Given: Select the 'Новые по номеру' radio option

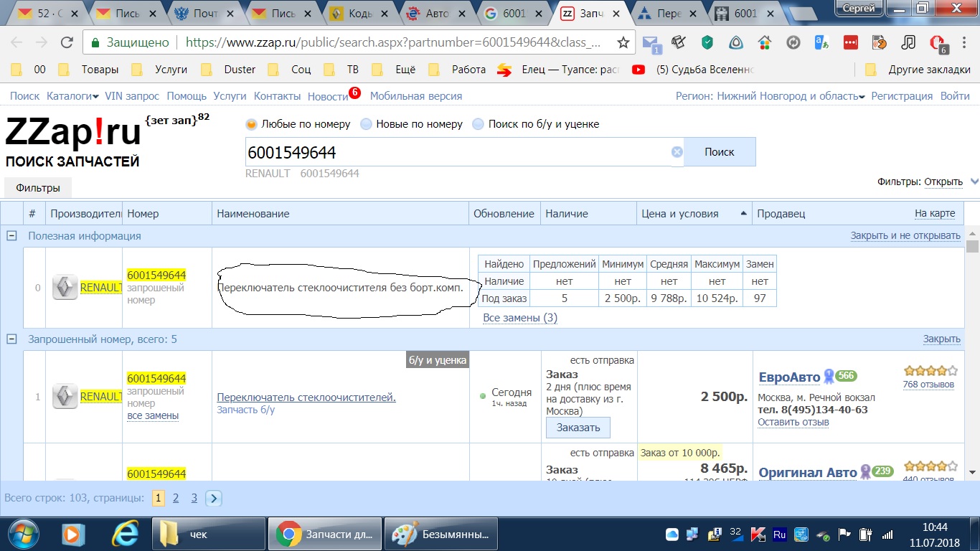Looking at the screenshot, I should tap(367, 124).
